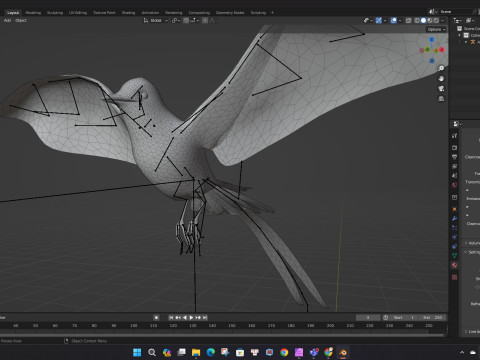Open the Texture properties tab
This screenshot has width=480, height=360.
(454, 277)
